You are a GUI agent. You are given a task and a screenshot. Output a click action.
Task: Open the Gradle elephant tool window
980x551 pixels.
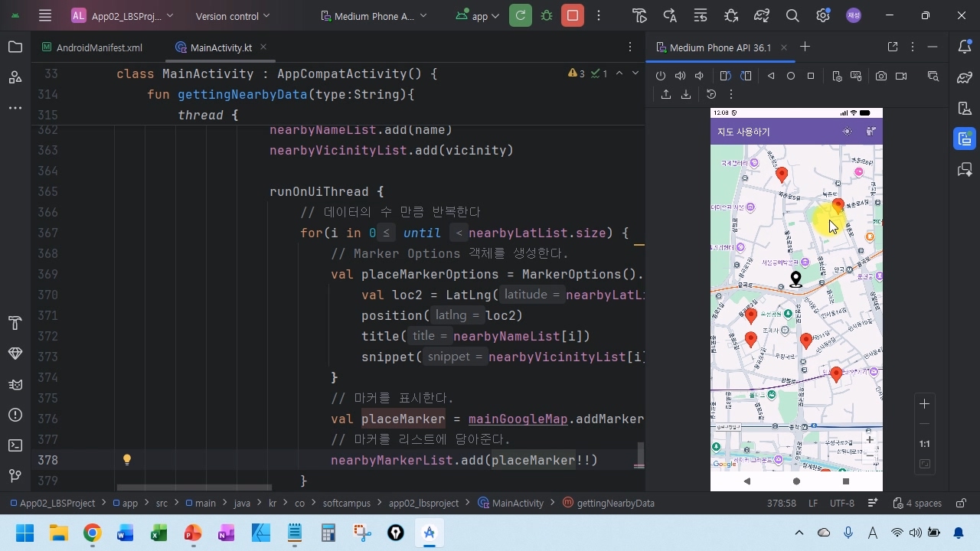pyautogui.click(x=964, y=77)
